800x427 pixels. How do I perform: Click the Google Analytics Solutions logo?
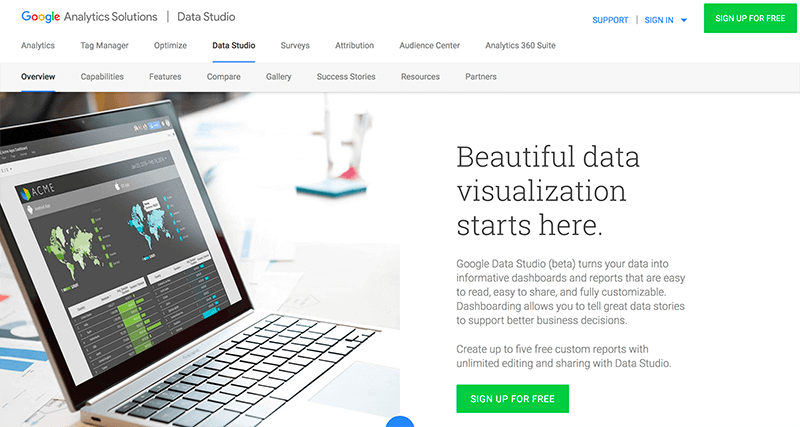coord(89,17)
